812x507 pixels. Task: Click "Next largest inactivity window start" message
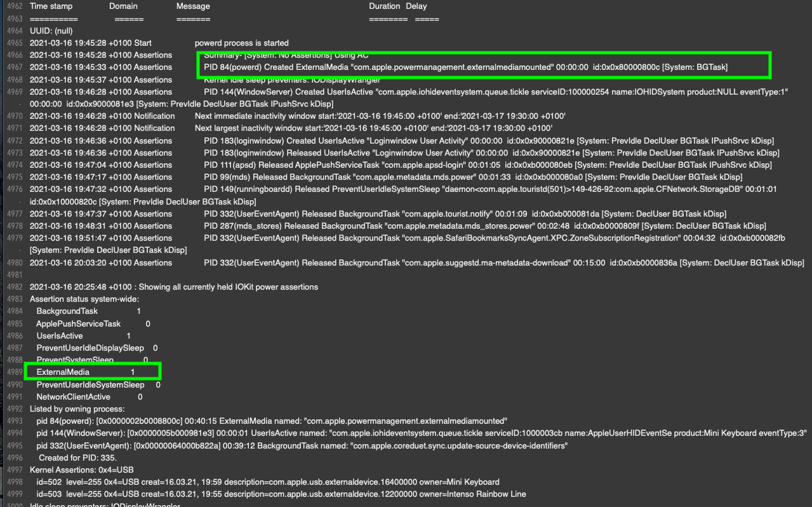click(x=375, y=128)
